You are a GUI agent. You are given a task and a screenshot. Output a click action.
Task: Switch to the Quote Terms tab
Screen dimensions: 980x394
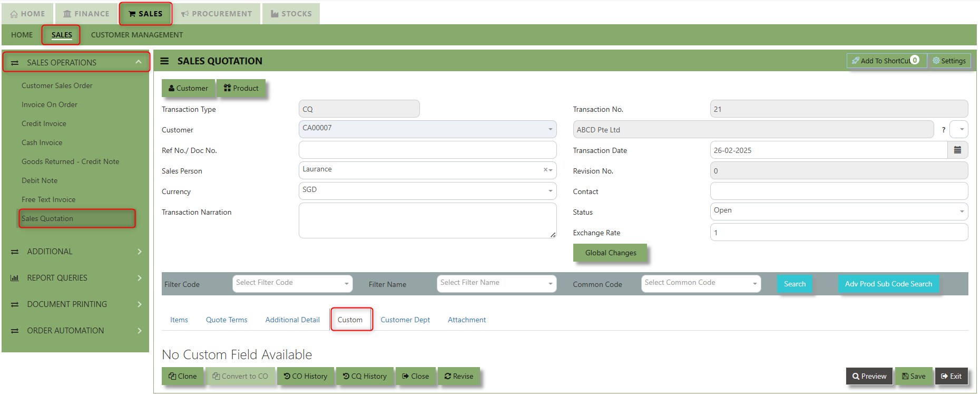(227, 320)
